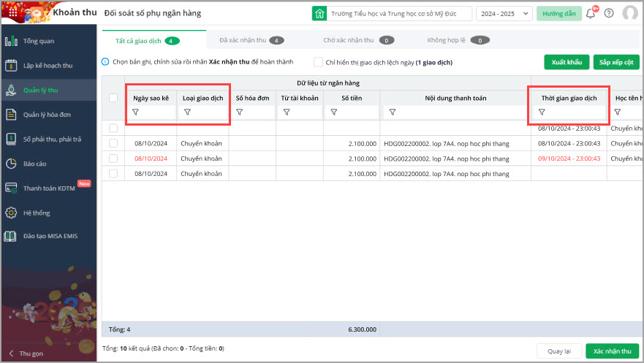Image resolution: width=644 pixels, height=363 pixels.
Task: Click the Số tiền filter icon
Action: [x=334, y=112]
